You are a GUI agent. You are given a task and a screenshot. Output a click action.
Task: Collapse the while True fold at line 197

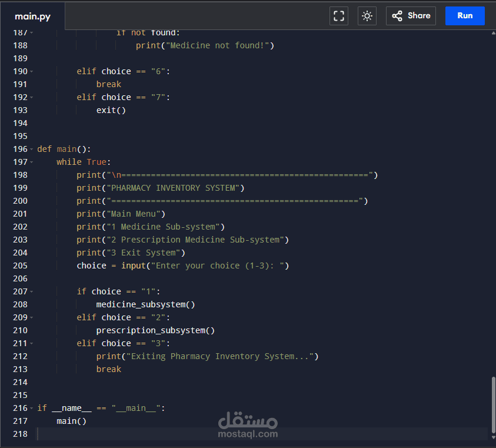[31, 162]
